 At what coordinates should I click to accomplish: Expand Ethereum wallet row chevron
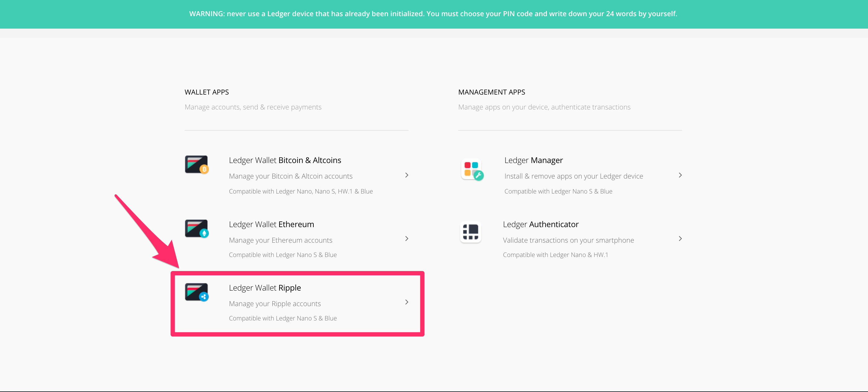tap(406, 239)
